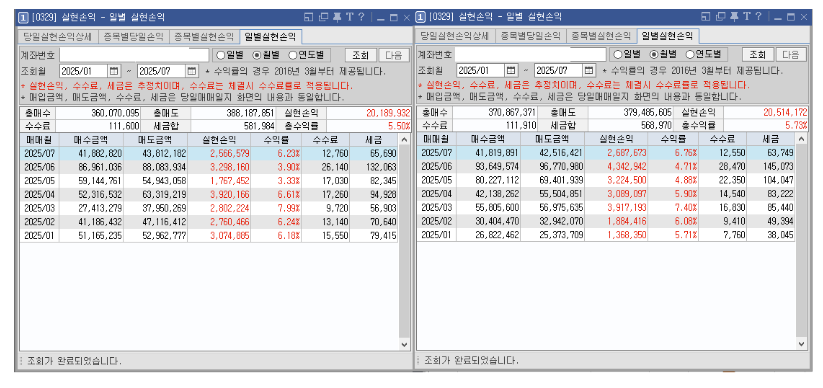Sort by 수익률 column header in the right window
Screen dimensions: 823x388
(x=673, y=140)
